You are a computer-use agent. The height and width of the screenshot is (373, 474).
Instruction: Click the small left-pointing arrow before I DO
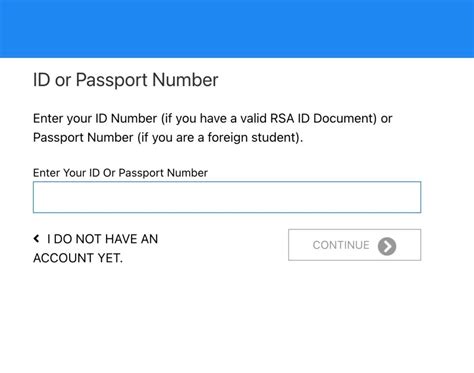point(36,238)
